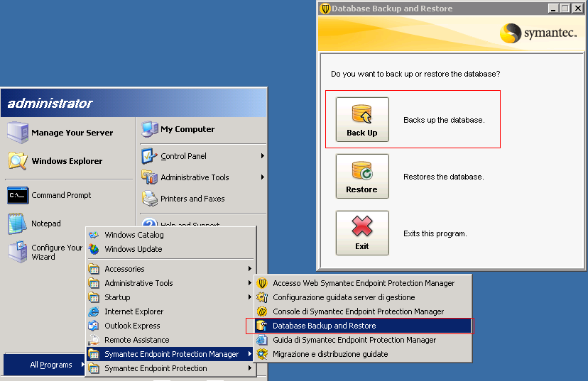The height and width of the screenshot is (381, 588).
Task: Open Windows Catalog
Action: click(171, 235)
